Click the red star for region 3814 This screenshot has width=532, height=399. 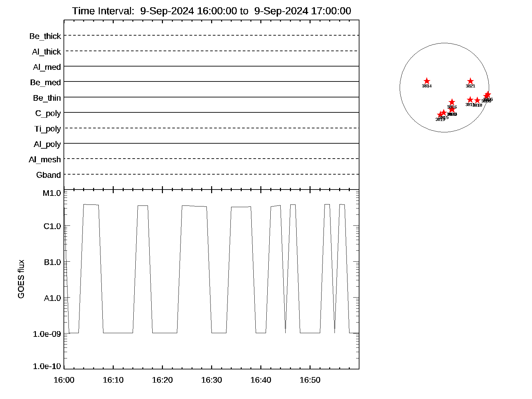click(x=427, y=81)
